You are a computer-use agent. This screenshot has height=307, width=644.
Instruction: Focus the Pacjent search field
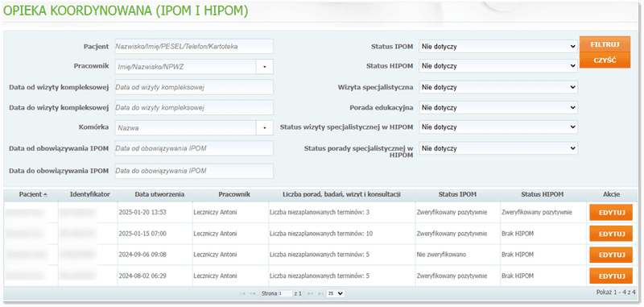pos(194,47)
